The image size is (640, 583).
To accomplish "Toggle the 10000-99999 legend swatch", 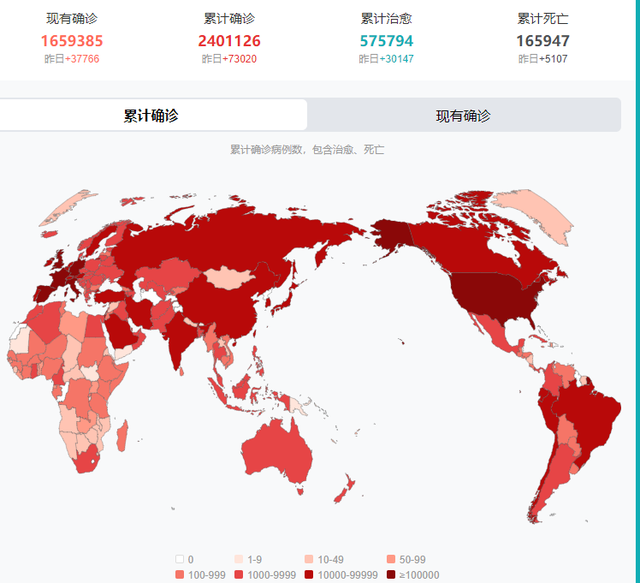I will pos(309,575).
